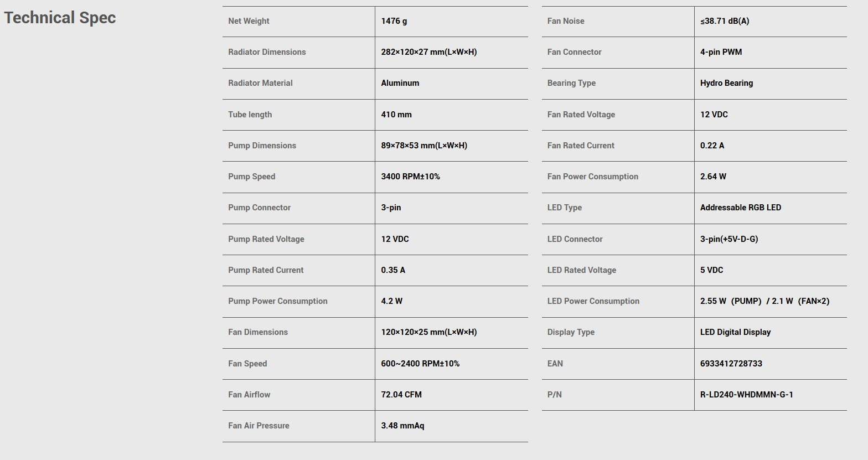The height and width of the screenshot is (460, 868).
Task: Select the Pump Connector 3-pin value
Action: tap(391, 208)
